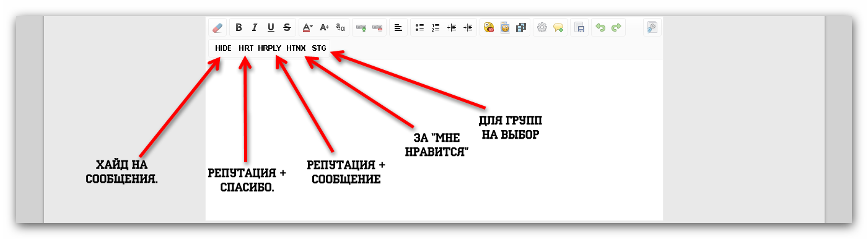868x239 pixels.
Task: Insert a numbered list
Action: 436,27
